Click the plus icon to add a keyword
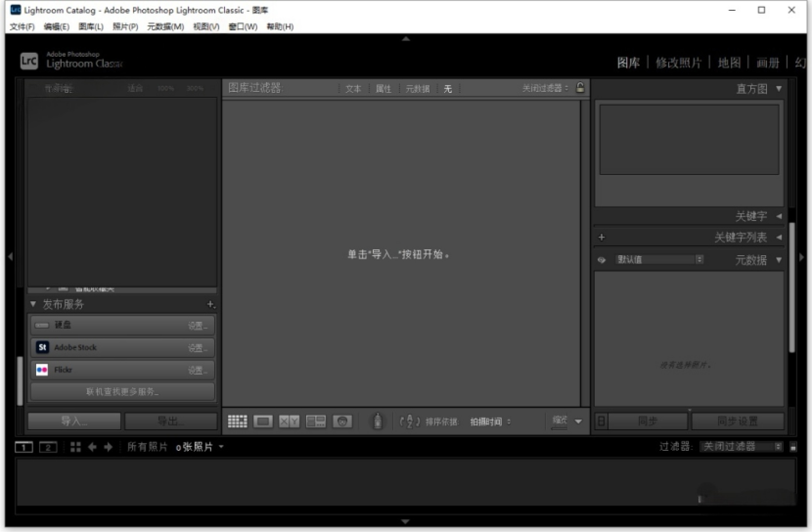812x532 pixels. 602,237
